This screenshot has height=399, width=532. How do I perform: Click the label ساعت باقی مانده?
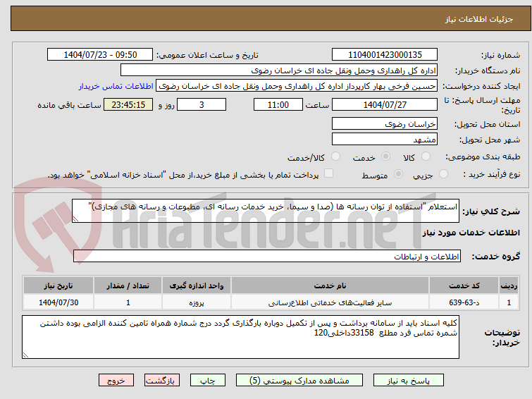point(69,105)
